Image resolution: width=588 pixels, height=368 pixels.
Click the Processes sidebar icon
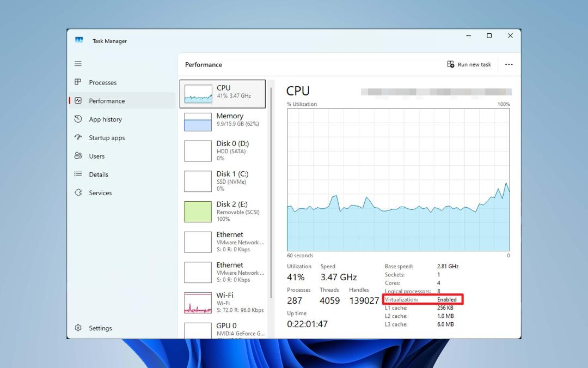click(x=78, y=82)
